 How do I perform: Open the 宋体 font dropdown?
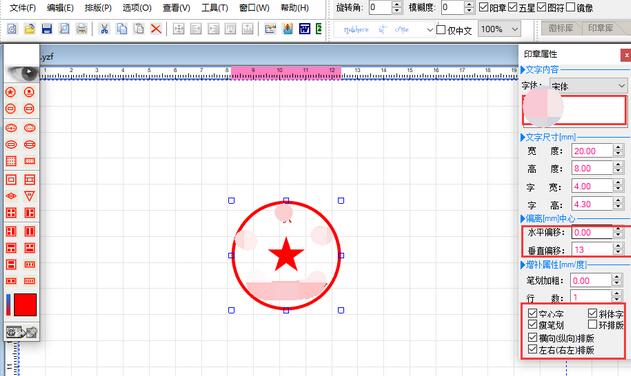[621, 86]
